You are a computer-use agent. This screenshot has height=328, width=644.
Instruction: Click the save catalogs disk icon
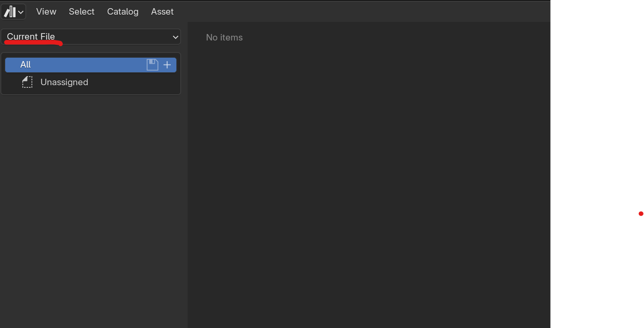pos(152,65)
